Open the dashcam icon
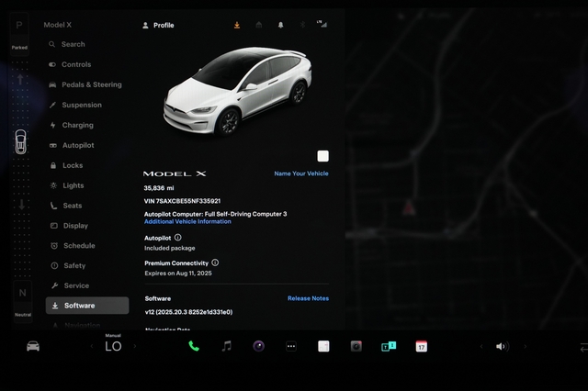The image size is (588, 391). tap(356, 346)
